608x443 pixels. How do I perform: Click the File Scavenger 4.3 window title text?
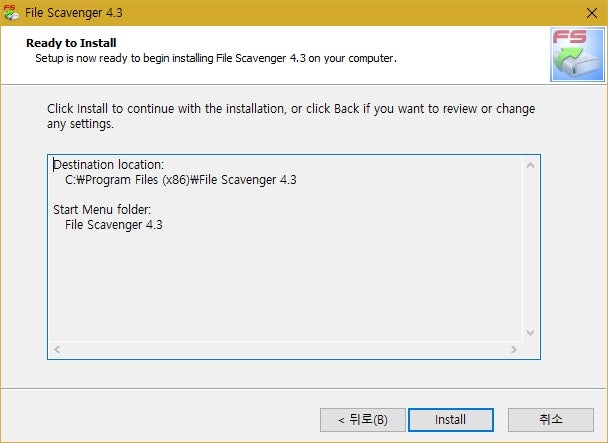(x=74, y=13)
